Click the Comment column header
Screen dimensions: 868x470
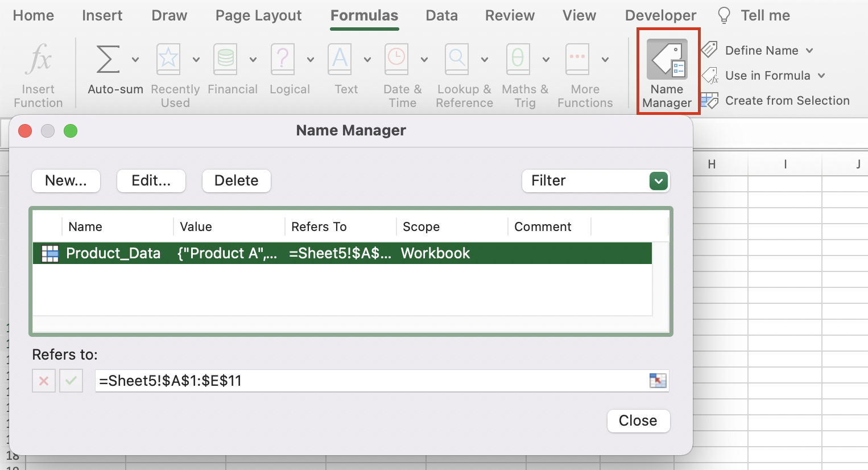pyautogui.click(x=543, y=226)
